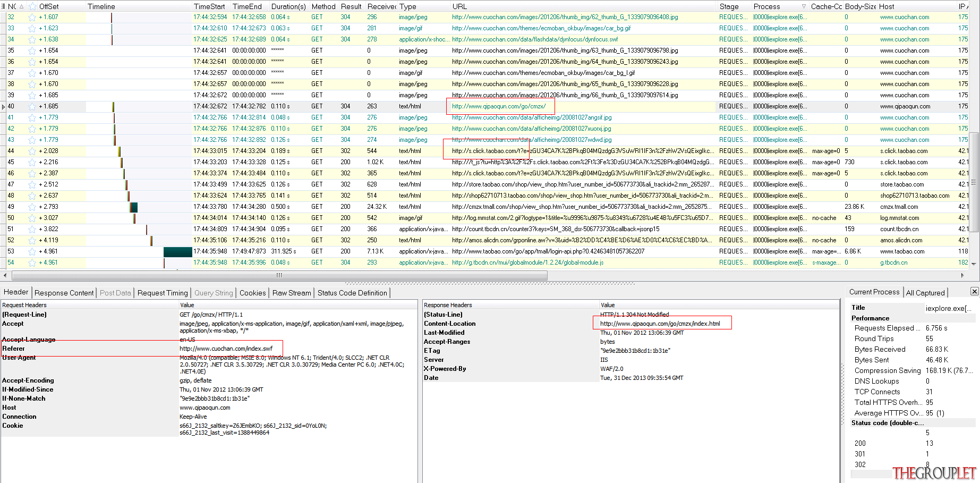The image size is (980, 483).
Task: Open the Post Data tab
Action: coord(115,293)
